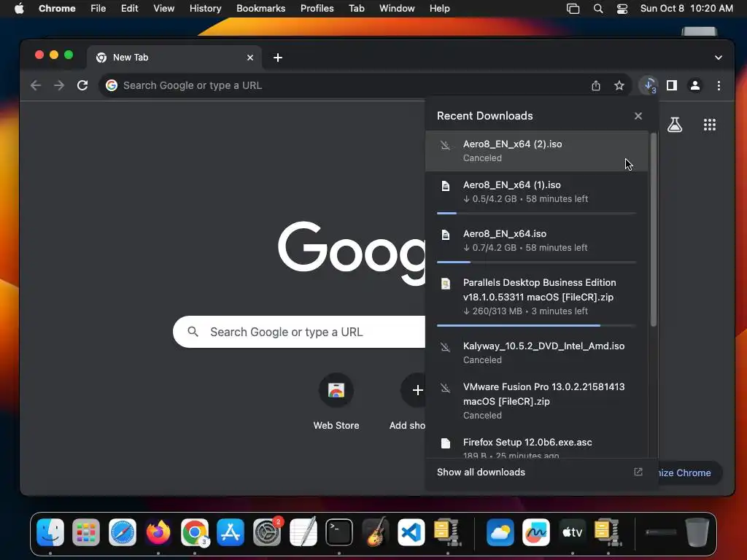Click the Add shortcut plus button
The height and width of the screenshot is (560, 747).
417,391
